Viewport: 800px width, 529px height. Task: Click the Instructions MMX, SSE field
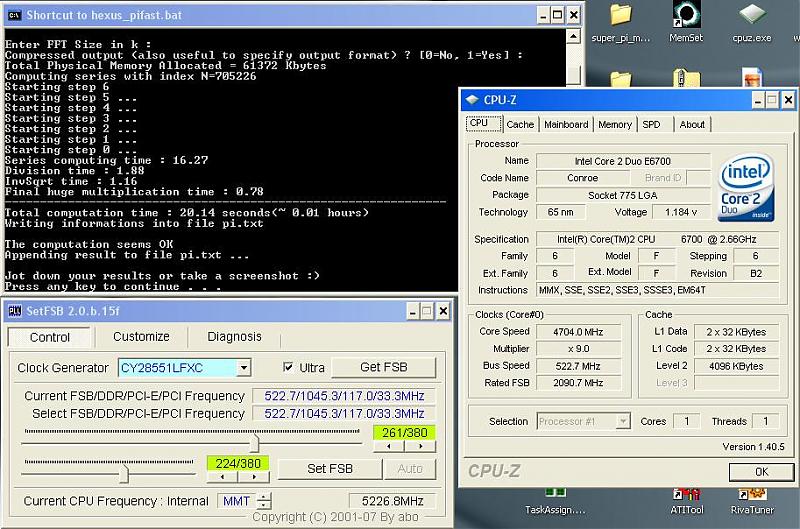tap(658, 290)
